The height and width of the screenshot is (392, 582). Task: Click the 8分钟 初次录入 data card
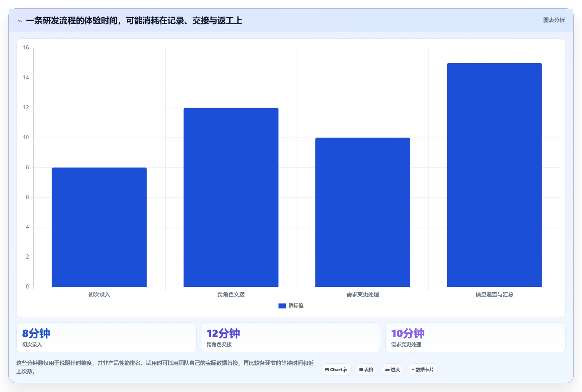[106, 338]
